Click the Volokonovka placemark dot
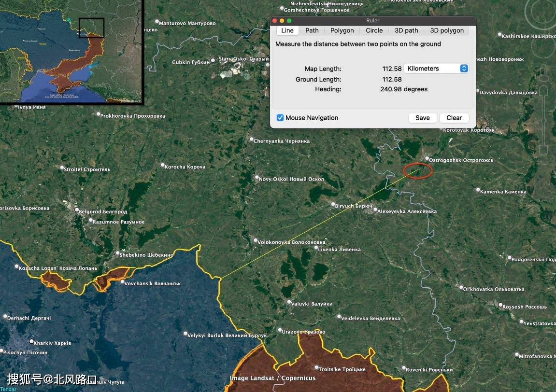The height and width of the screenshot is (392, 556). pyautogui.click(x=256, y=240)
